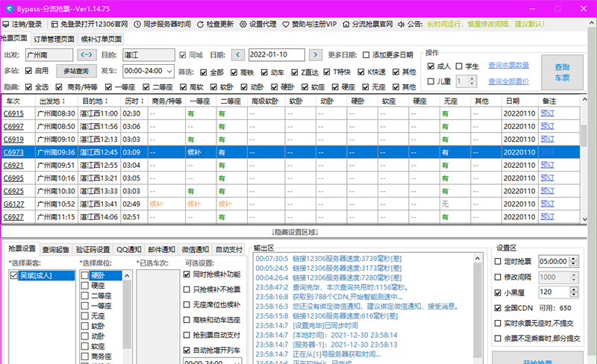597x364 pixels.
Task: Enable the 儿童 checkbox
Action: (x=431, y=81)
